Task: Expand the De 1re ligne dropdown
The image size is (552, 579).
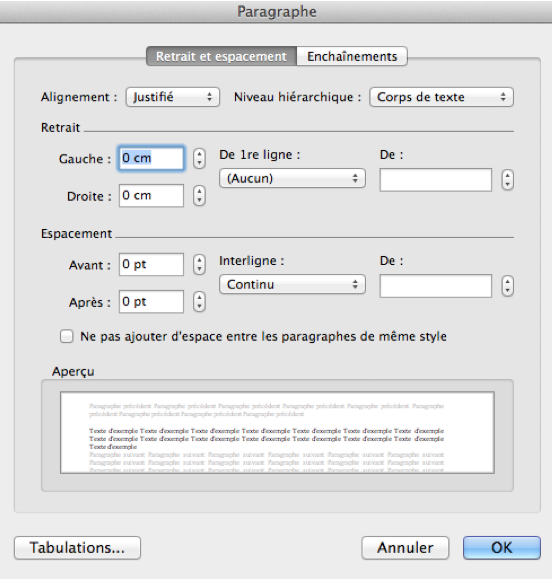Action: point(292,178)
